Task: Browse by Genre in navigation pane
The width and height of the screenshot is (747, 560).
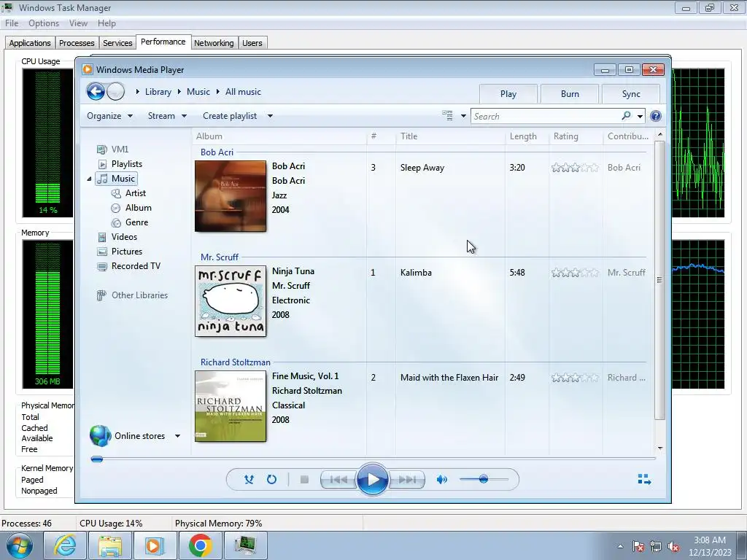Action: (136, 222)
